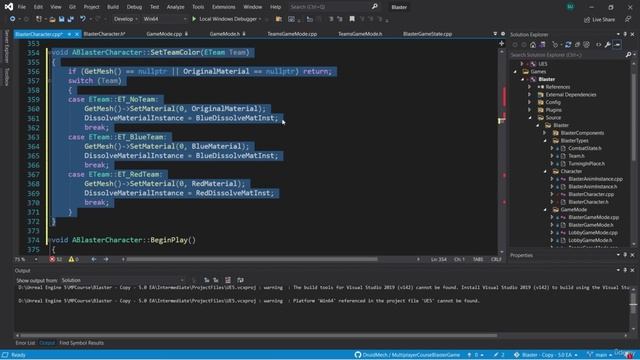The height and width of the screenshot is (360, 640).
Task: Click the yellow warning count icon
Action: tap(71, 259)
